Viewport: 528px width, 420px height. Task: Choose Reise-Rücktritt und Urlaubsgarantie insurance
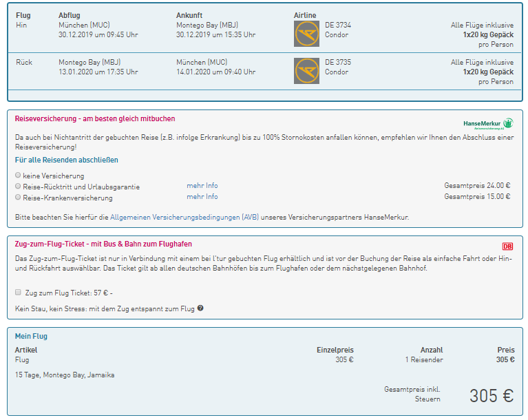point(18,186)
